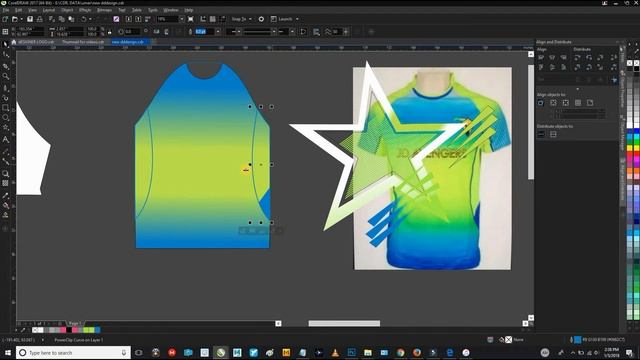Screen dimensions: 640x360
Task: Choose Grid under Align objects to
Action: coord(578,103)
